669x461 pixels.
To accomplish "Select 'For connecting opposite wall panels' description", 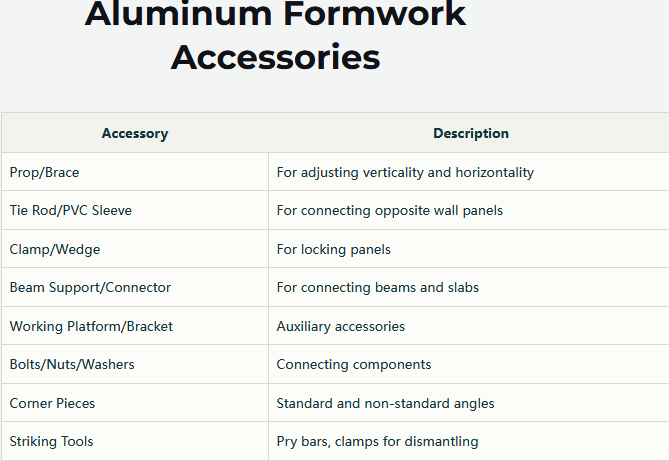I will 390,210.
